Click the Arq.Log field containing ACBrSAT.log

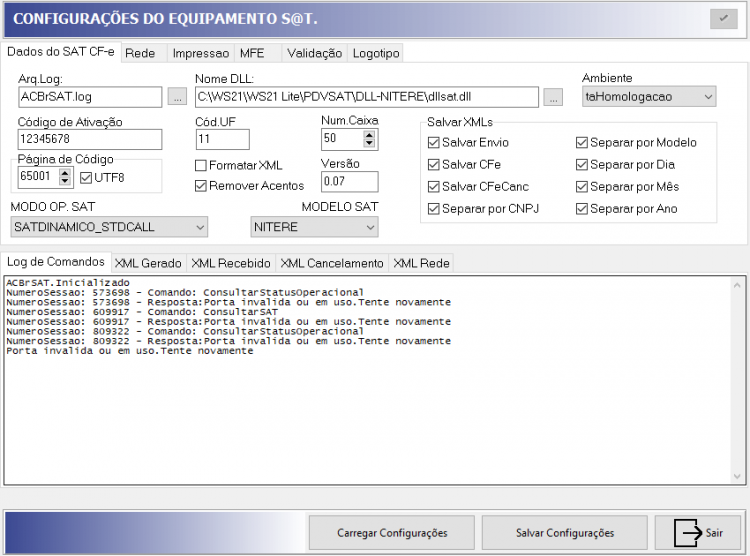(90, 97)
